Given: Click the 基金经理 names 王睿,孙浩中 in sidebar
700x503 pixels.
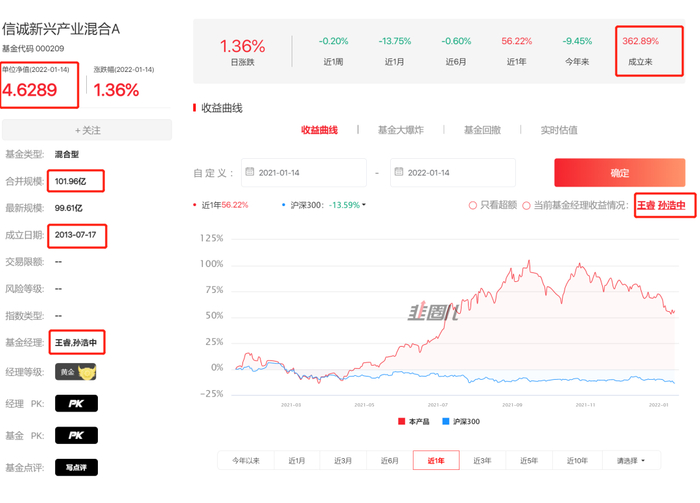Looking at the screenshot, I should point(76,342).
